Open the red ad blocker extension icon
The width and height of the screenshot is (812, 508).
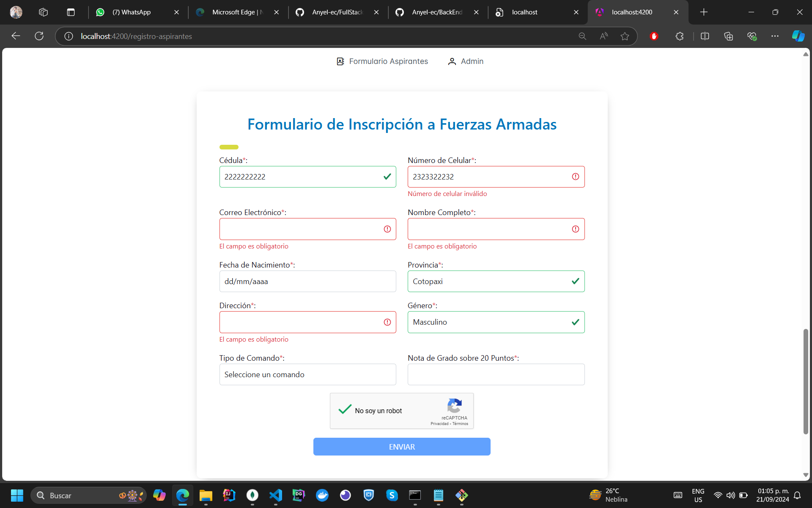click(654, 36)
